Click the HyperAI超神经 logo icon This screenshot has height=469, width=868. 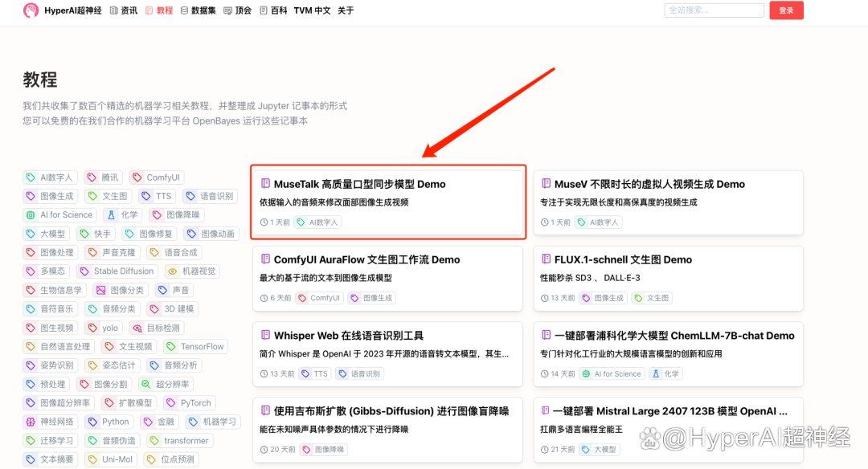(x=31, y=10)
